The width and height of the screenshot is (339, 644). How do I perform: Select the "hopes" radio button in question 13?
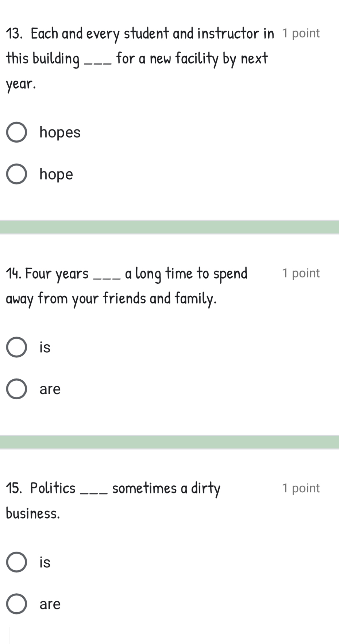coord(16,132)
